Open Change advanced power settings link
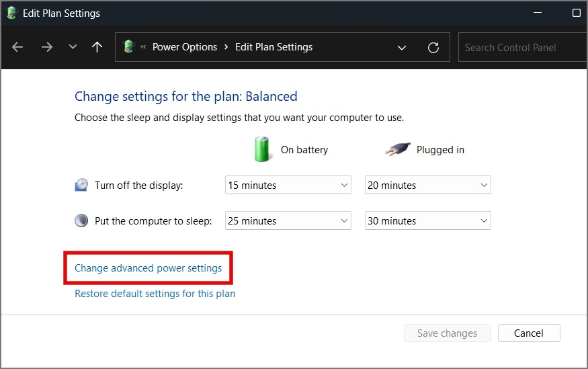The width and height of the screenshot is (588, 369). [148, 268]
